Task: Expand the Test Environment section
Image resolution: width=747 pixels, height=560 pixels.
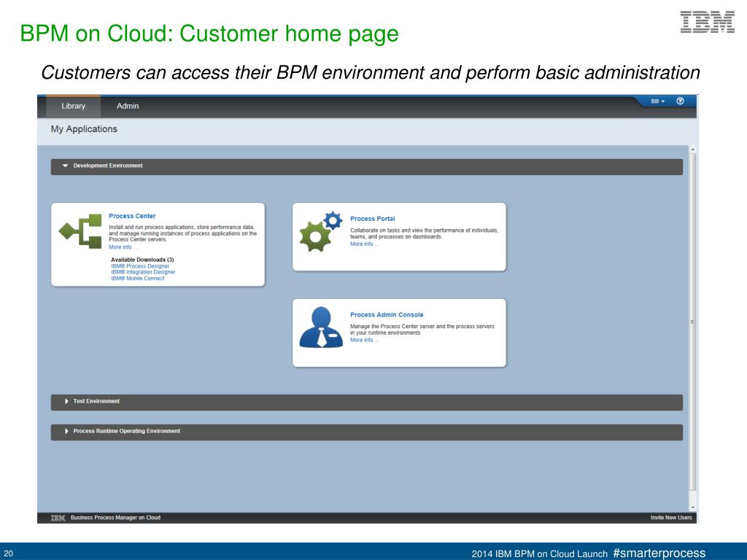Action: coord(366,402)
